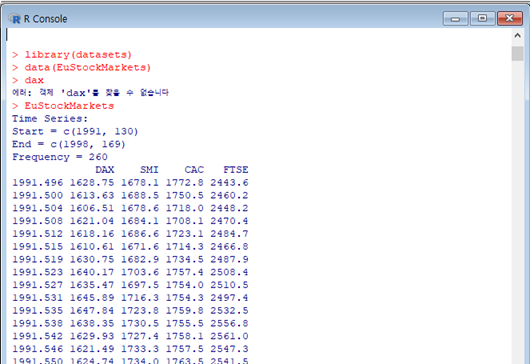This screenshot has width=530, height=364.
Task: Click the '> EuStockMarkets' command line
Action: pos(63,106)
